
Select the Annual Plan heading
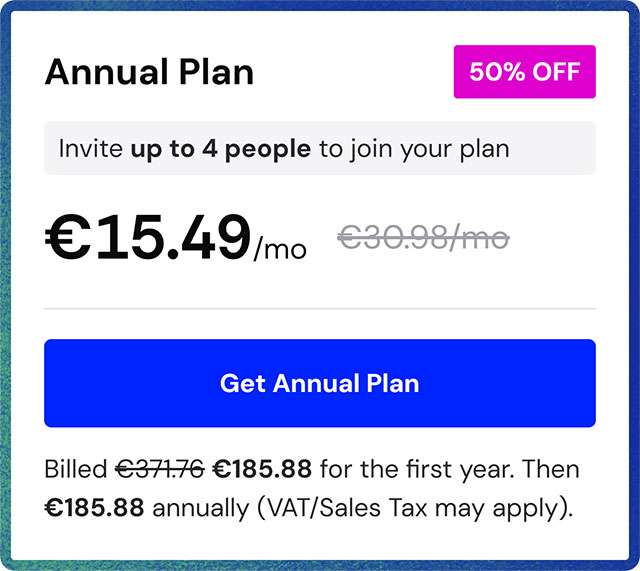[149, 72]
